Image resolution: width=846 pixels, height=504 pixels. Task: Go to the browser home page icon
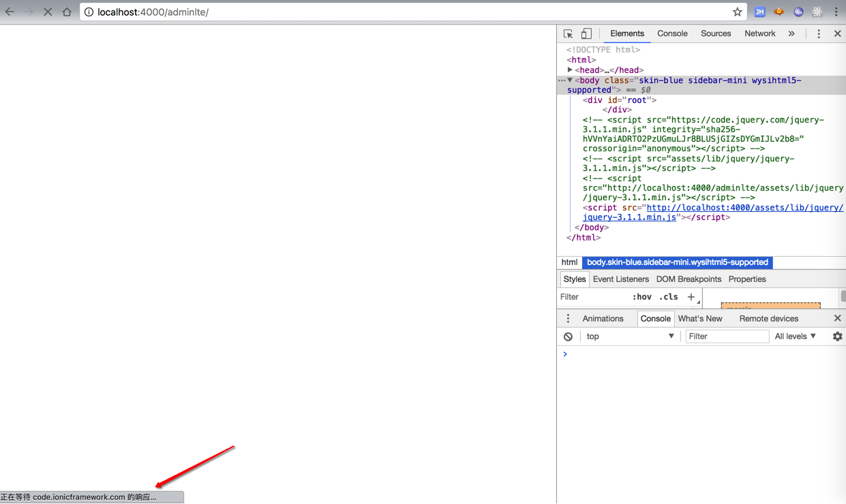(67, 12)
